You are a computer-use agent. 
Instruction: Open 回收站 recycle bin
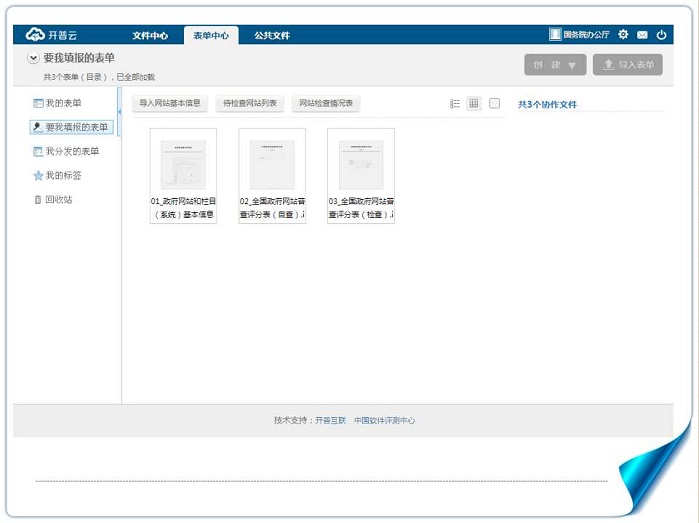click(58, 199)
